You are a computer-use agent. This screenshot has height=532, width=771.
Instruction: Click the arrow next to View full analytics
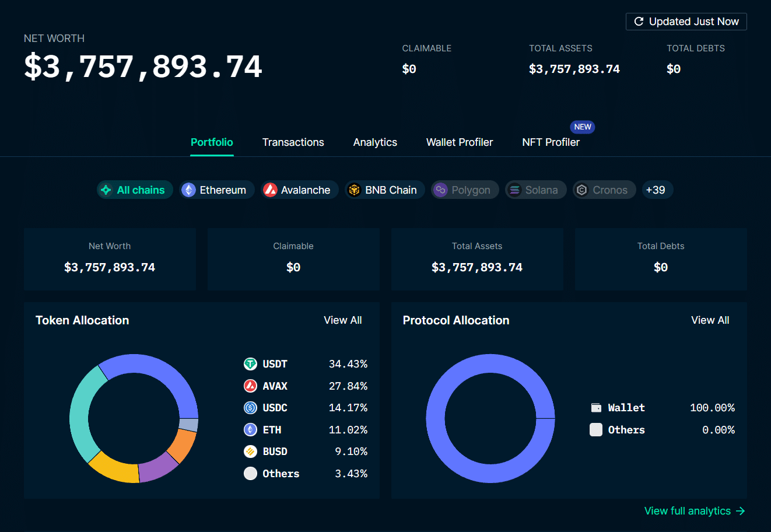tap(741, 511)
